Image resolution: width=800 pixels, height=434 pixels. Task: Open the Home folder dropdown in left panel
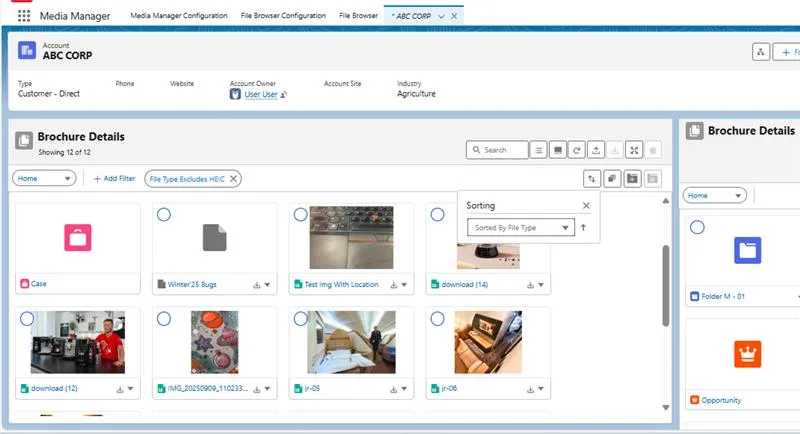pyautogui.click(x=44, y=178)
